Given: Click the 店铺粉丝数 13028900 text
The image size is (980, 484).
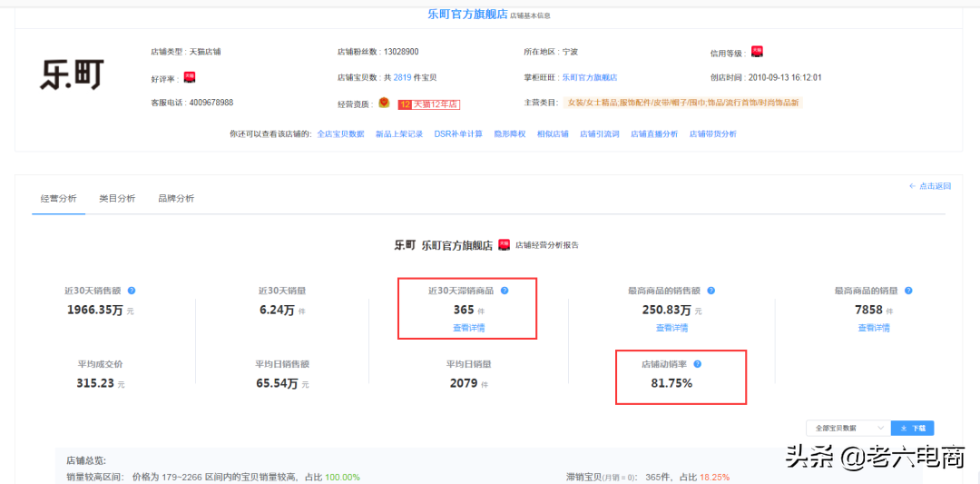Looking at the screenshot, I should (x=378, y=52).
